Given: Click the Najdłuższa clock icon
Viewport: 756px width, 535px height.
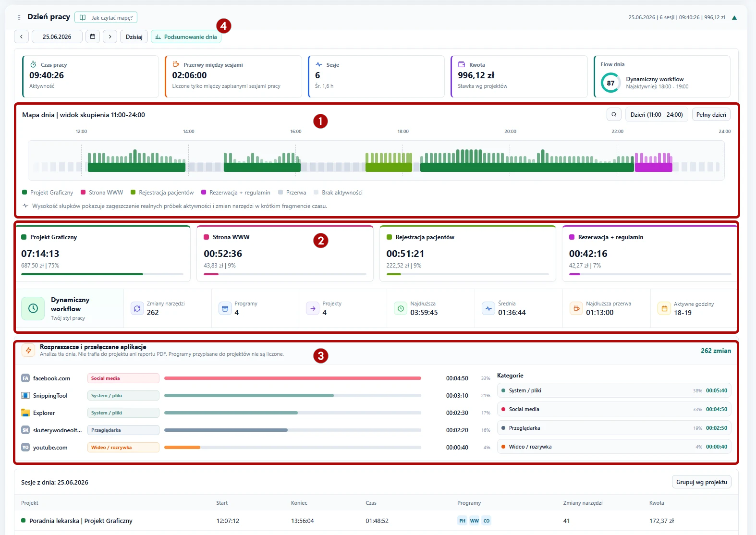Looking at the screenshot, I should point(401,308).
